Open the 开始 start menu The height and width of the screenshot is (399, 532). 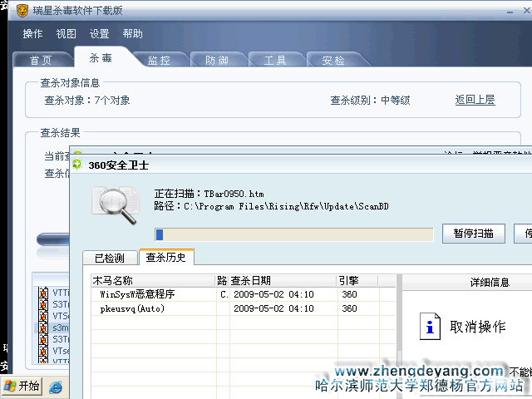click(x=22, y=386)
